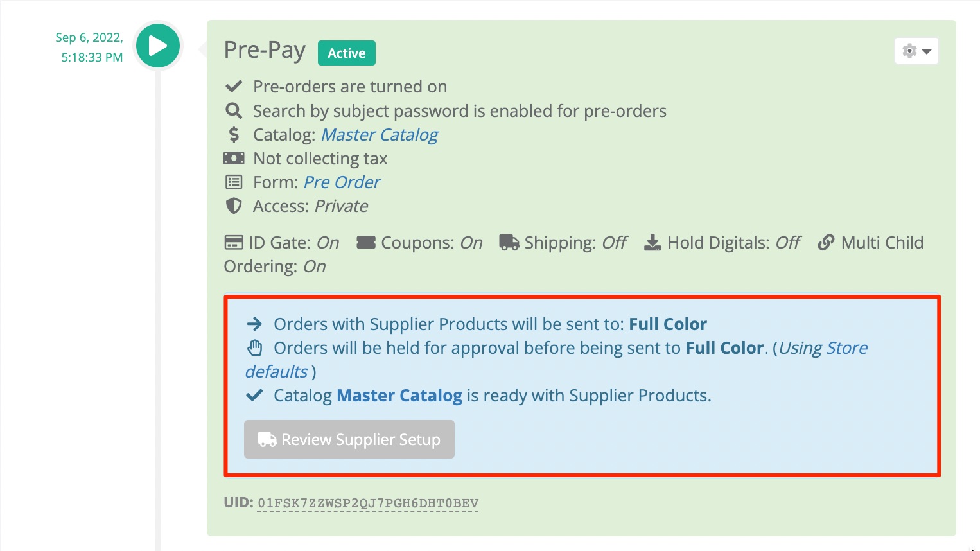Click the money bill tax icon
Viewport: 980px width, 551px height.
point(234,158)
